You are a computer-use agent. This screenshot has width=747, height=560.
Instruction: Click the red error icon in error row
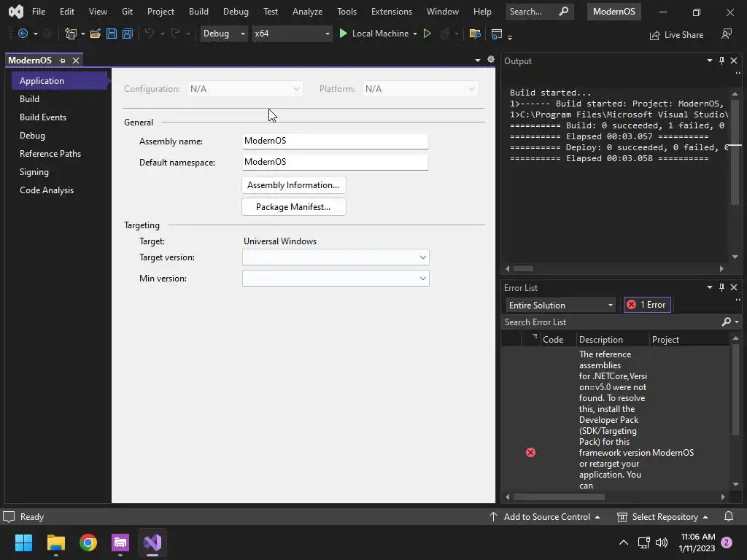point(531,452)
